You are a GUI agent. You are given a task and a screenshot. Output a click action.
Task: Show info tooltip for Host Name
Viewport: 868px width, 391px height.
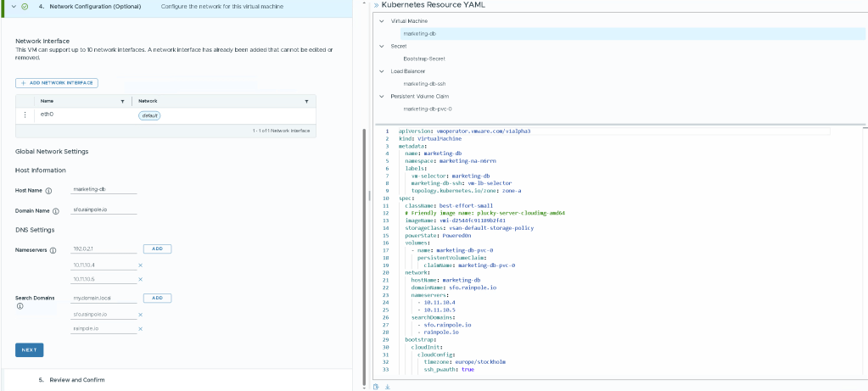[48, 191]
